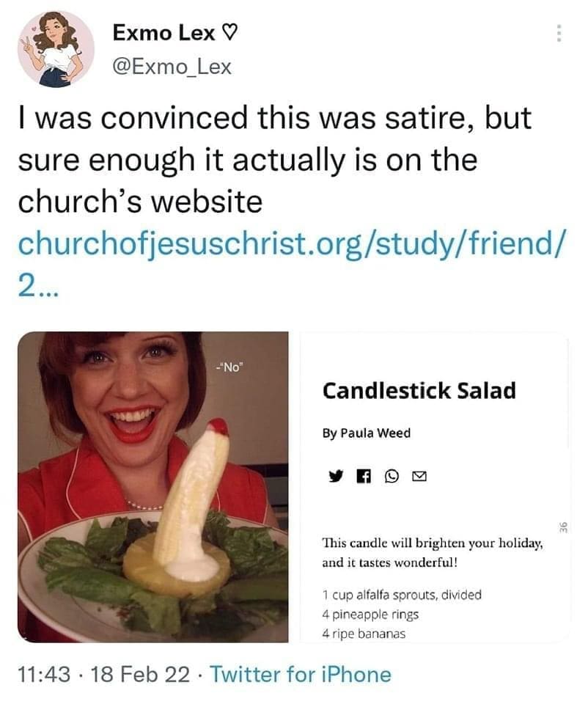Click the 4 ripe bananas ingredient line
Image resolution: width=588 pixels, height=704 pixels.
click(x=364, y=634)
